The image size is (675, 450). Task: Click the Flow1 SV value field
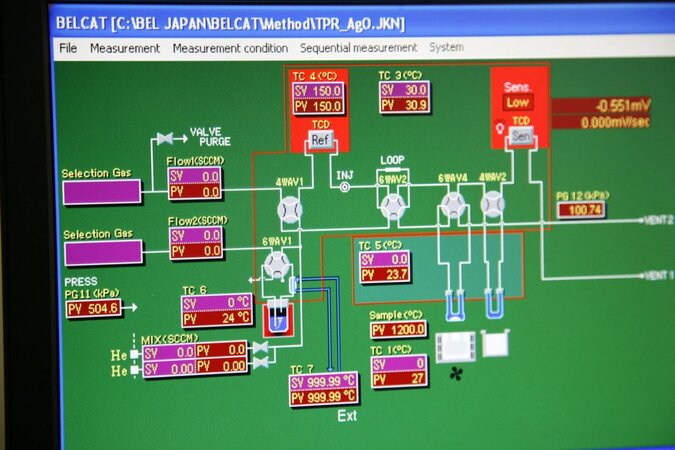pyautogui.click(x=195, y=177)
